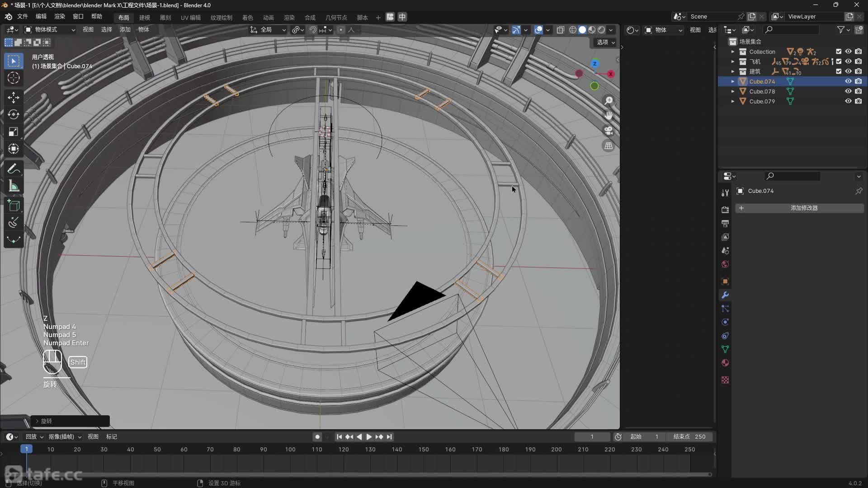Image resolution: width=868 pixels, height=488 pixels.
Task: Hide Cube.074 in viewport via eye
Action: (x=848, y=81)
